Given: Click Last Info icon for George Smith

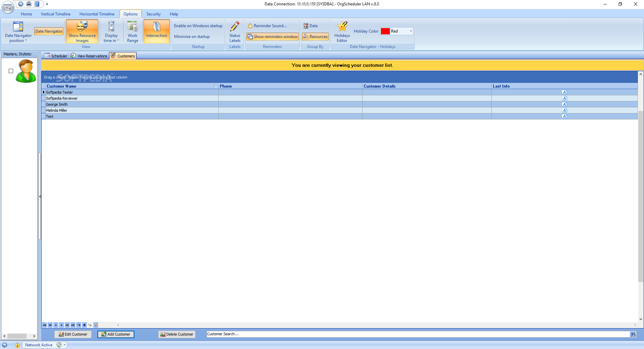Looking at the screenshot, I should 565,104.
